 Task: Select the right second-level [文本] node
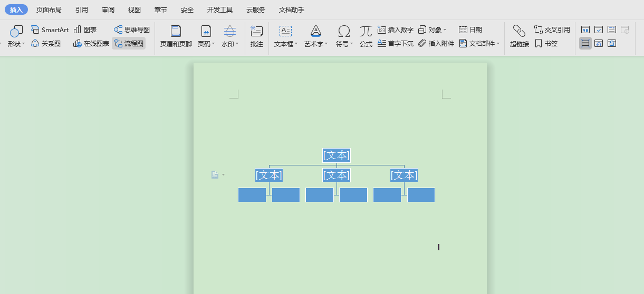tap(404, 175)
